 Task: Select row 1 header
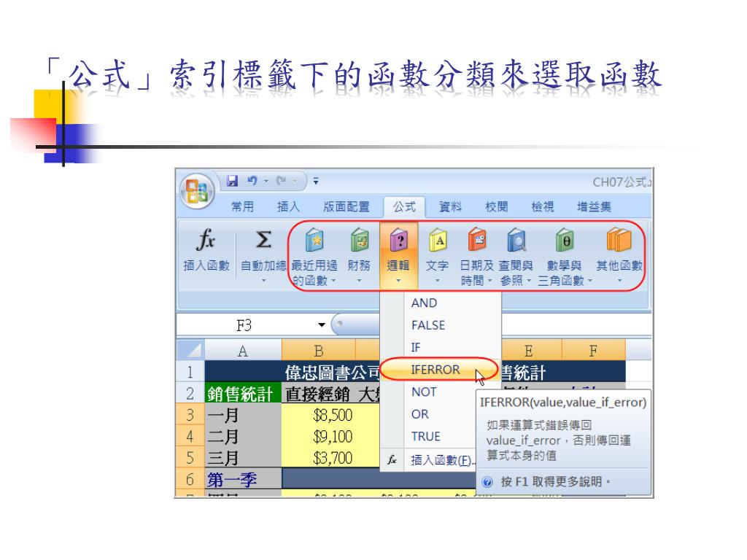[190, 372]
